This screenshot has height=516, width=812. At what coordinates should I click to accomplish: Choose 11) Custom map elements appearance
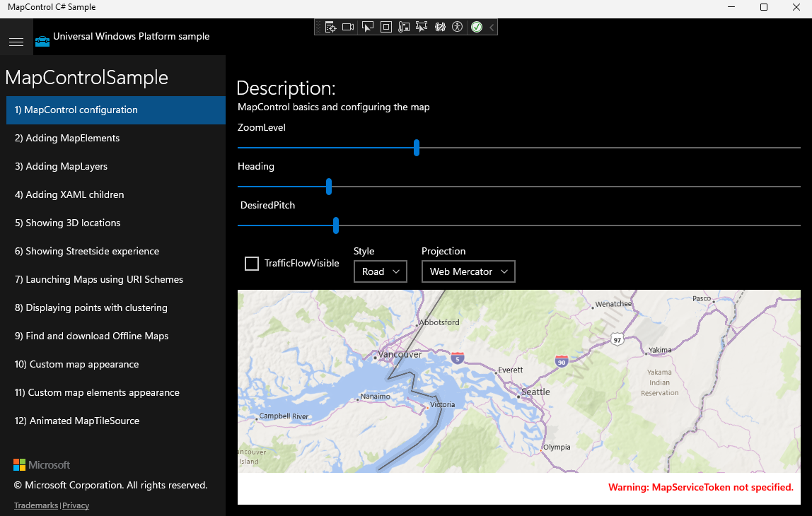click(x=116, y=392)
